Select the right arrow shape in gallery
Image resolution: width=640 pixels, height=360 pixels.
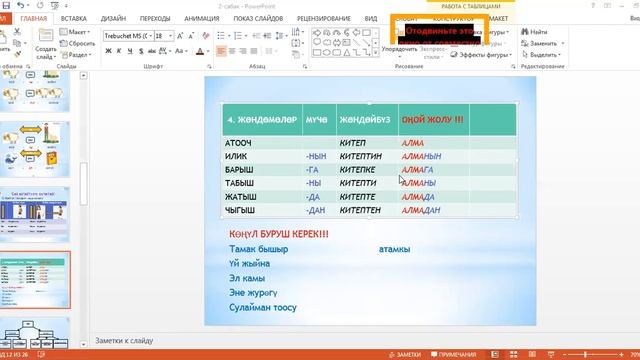(x=317, y=33)
